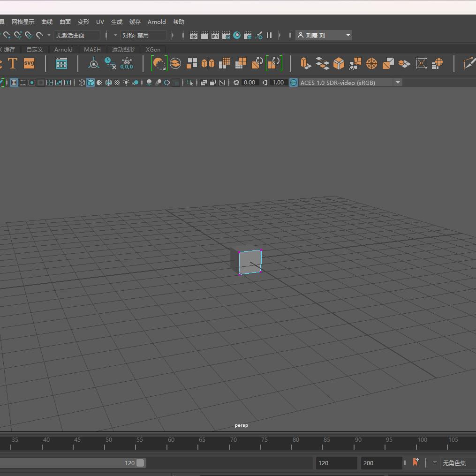Viewport: 476px width, 476px height.
Task: Click the animation end time field 200
Action: coord(381,463)
